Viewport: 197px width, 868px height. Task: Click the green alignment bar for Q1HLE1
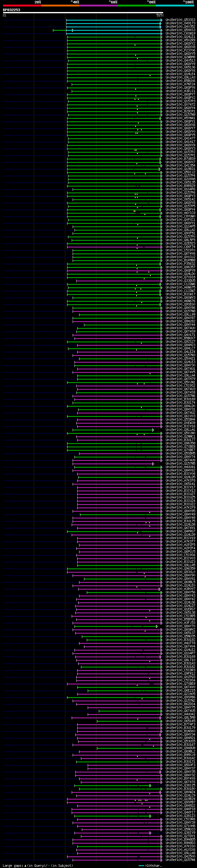(x=115, y=37)
